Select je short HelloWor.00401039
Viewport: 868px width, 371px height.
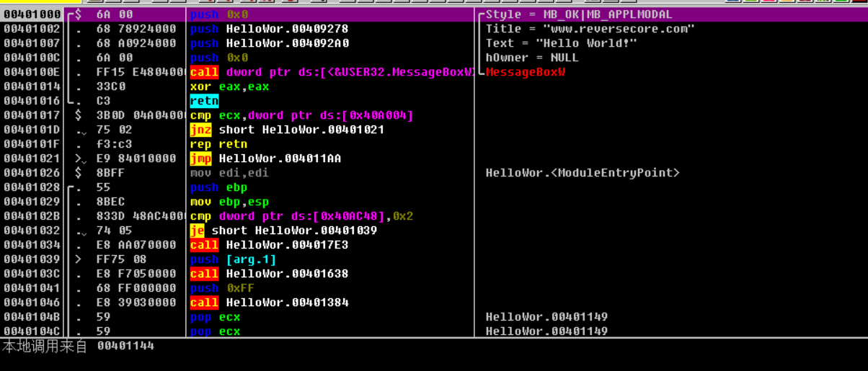pyautogui.click(x=283, y=231)
